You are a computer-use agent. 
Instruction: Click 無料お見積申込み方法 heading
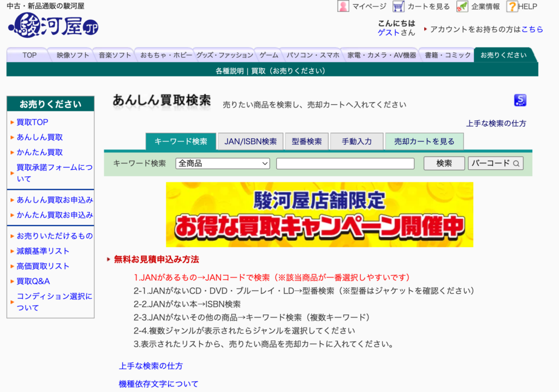click(x=156, y=259)
